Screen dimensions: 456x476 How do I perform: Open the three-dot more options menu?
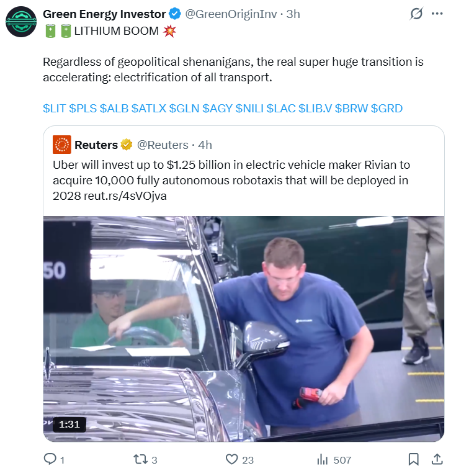[437, 14]
